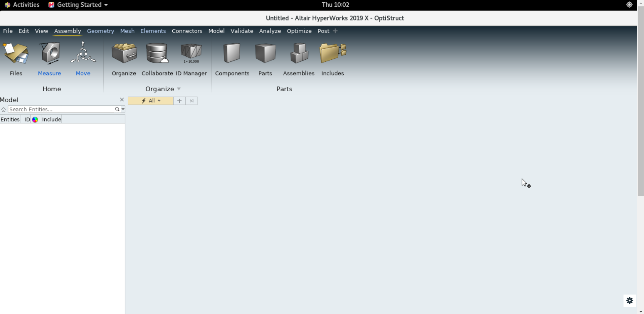This screenshot has width=644, height=314.
Task: Select the Measure tool
Action: click(50, 53)
